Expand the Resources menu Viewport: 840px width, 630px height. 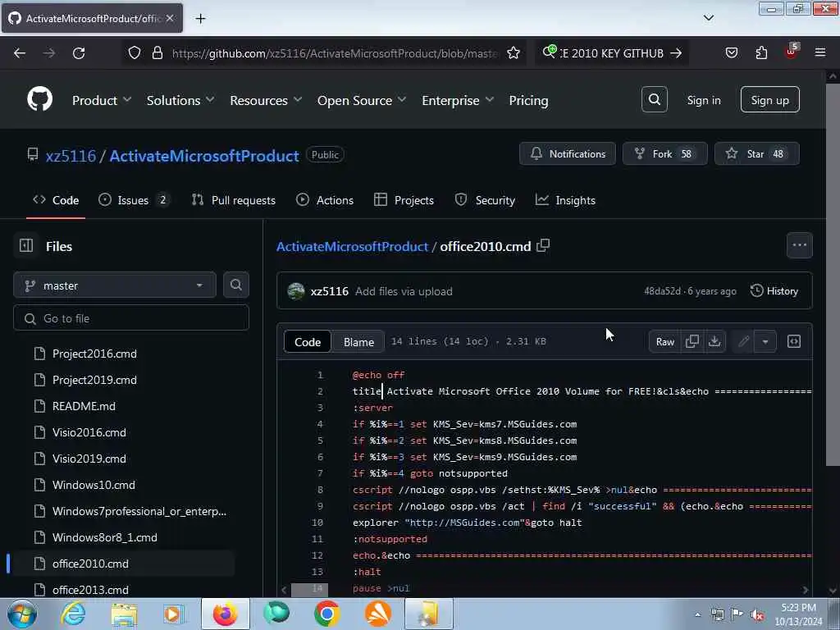(x=266, y=100)
